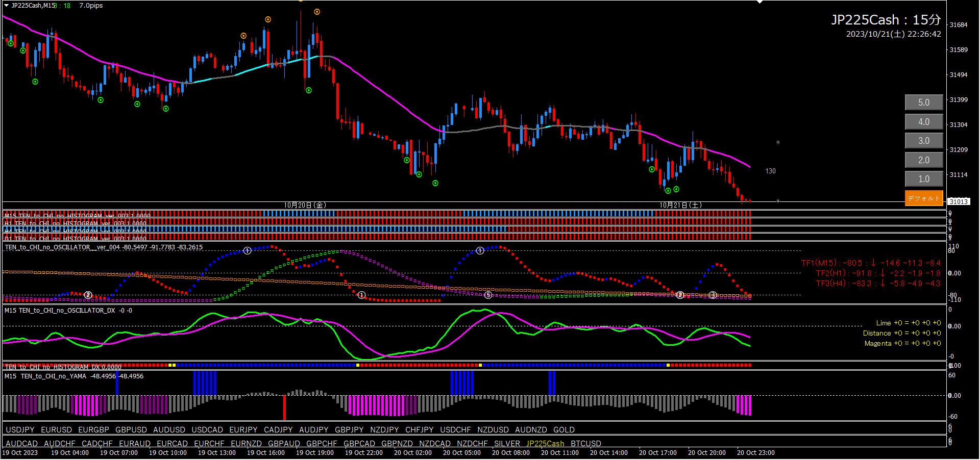Click the TF2(H1) oscillator readout
Viewport: 980px width, 460px height.
click(x=878, y=273)
